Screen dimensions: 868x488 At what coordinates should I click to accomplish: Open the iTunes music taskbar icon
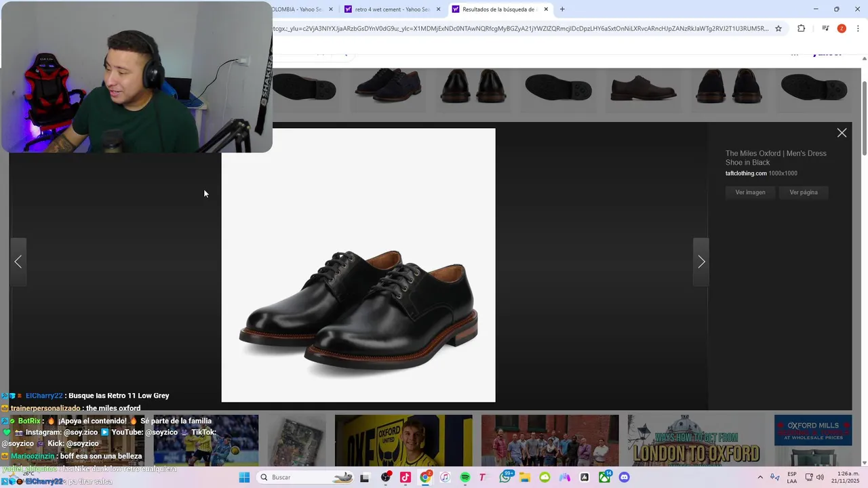[445, 477]
